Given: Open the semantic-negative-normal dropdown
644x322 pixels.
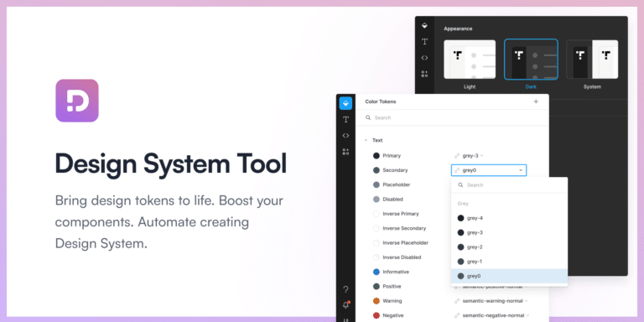Looking at the screenshot, I should tap(527, 315).
